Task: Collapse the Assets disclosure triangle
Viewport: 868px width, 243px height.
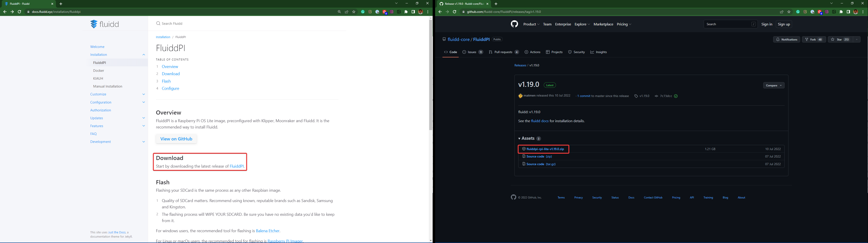Action: click(519, 139)
